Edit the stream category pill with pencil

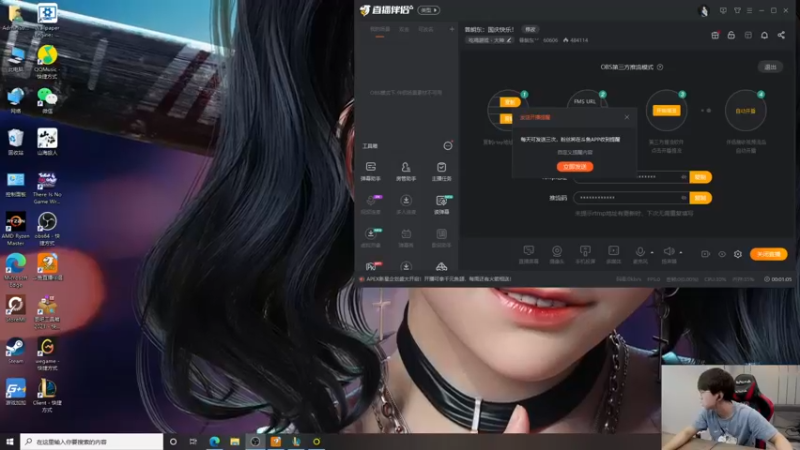[x=489, y=40]
